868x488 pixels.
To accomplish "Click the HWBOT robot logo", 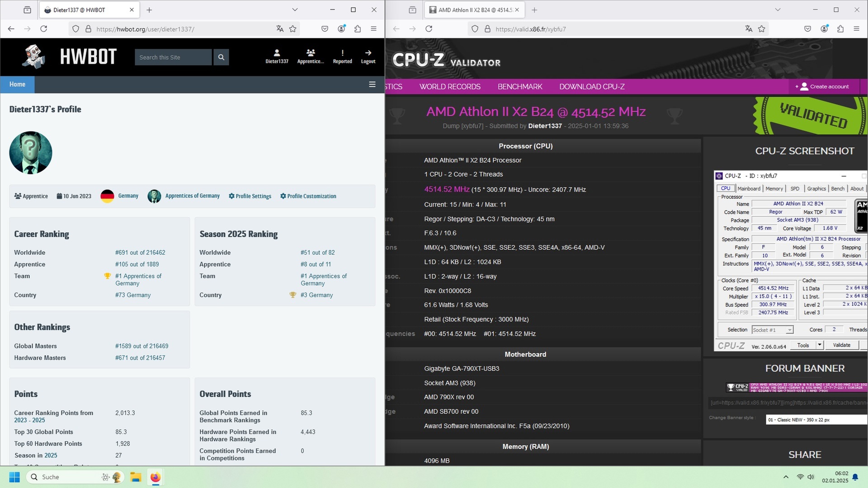I will [34, 57].
